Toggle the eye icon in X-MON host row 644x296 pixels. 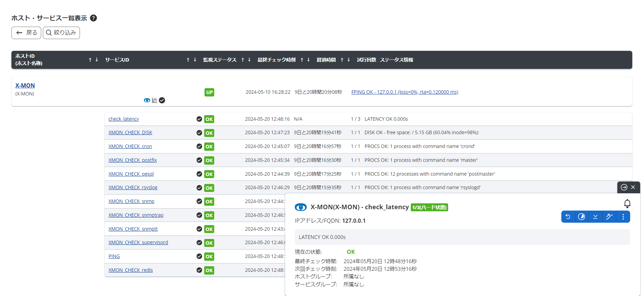coord(147,100)
